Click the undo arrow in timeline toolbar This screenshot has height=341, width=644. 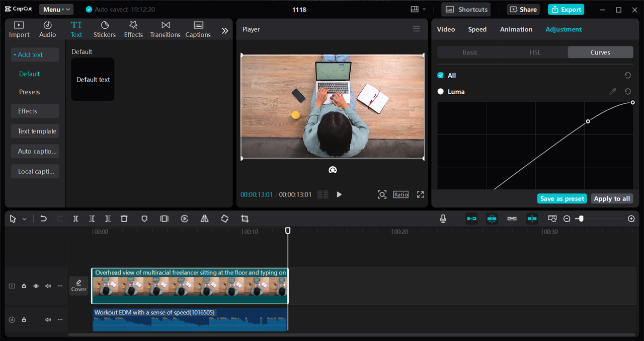pyautogui.click(x=43, y=219)
